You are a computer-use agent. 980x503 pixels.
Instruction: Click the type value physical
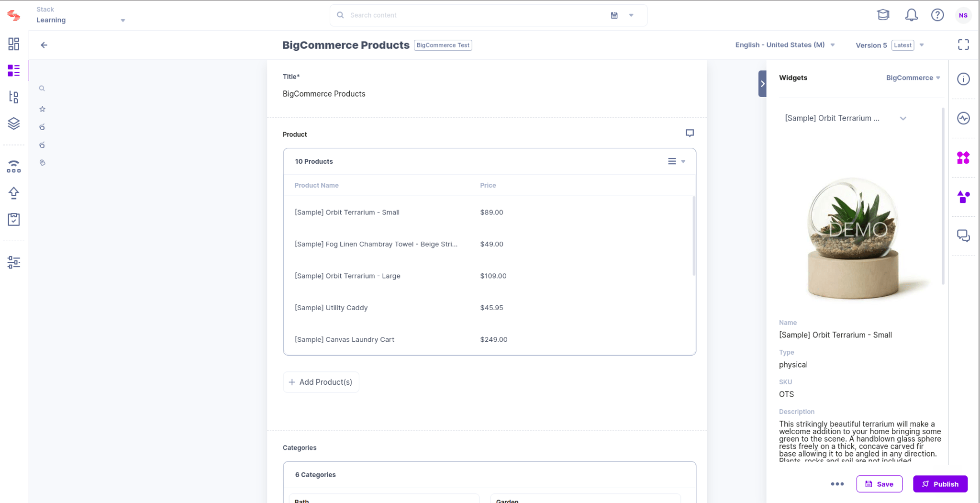point(793,365)
